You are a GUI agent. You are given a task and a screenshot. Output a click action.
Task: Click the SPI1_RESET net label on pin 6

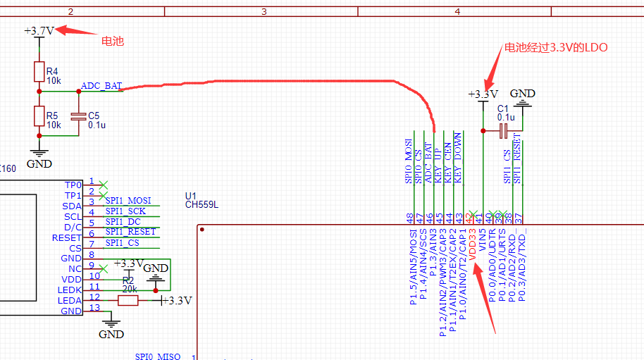click(130, 231)
